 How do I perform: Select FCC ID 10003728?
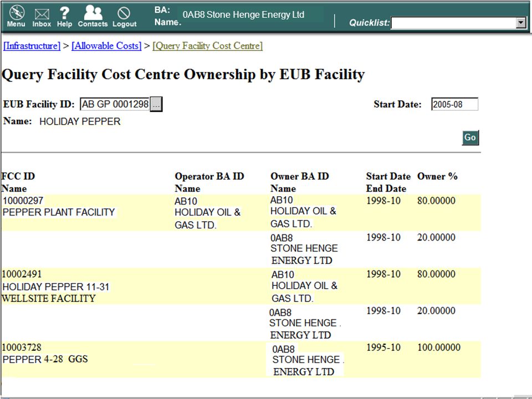(22, 347)
